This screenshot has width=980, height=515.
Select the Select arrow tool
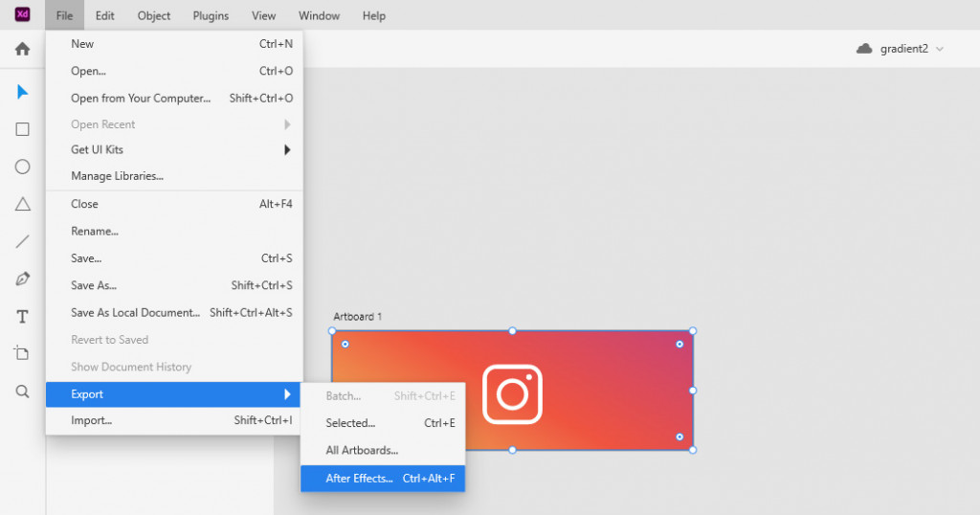23,92
